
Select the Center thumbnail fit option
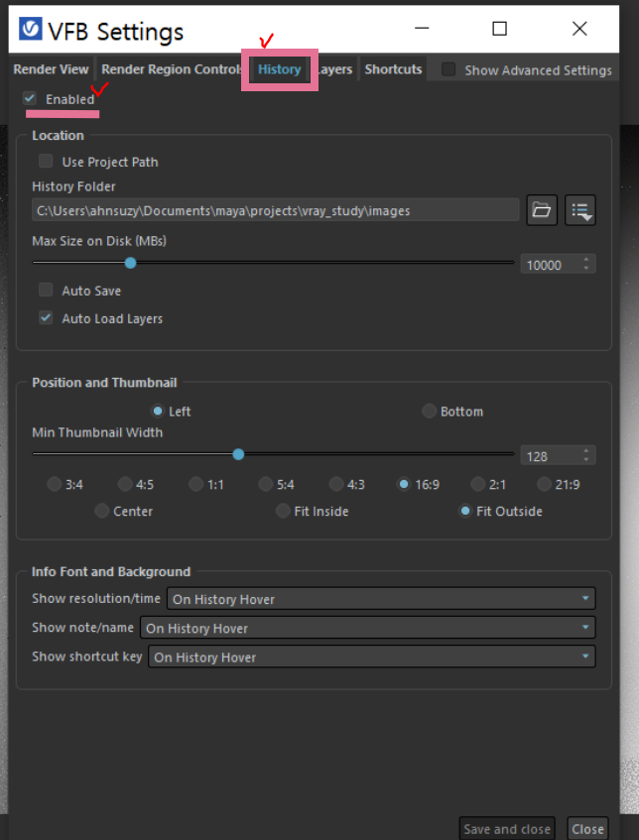click(x=102, y=511)
